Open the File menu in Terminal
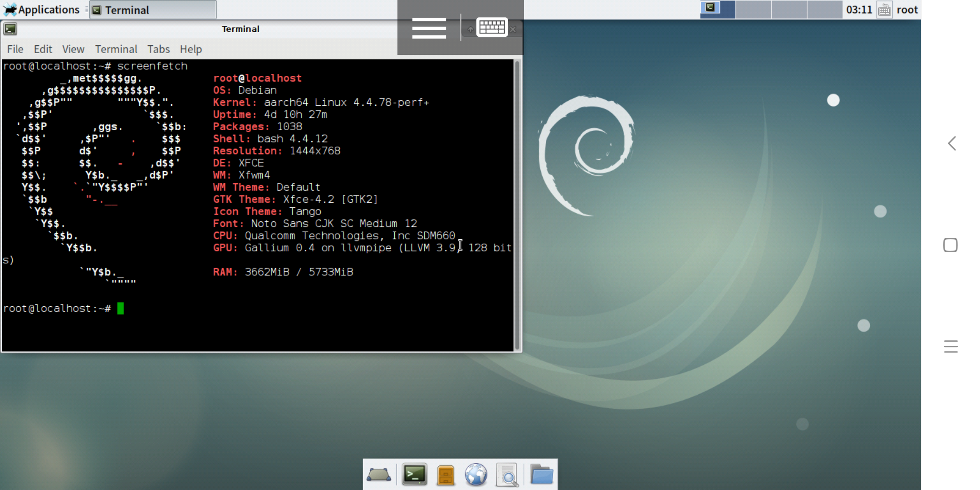The height and width of the screenshot is (490, 980). pyautogui.click(x=15, y=49)
